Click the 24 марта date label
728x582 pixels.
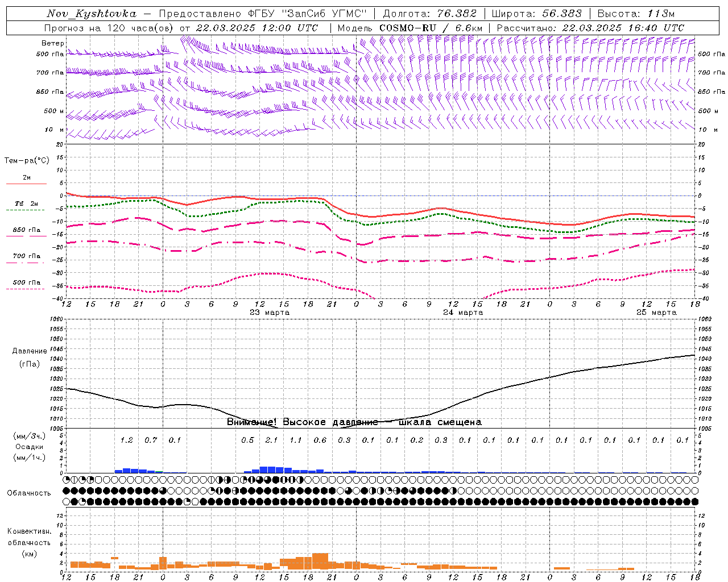(463, 313)
